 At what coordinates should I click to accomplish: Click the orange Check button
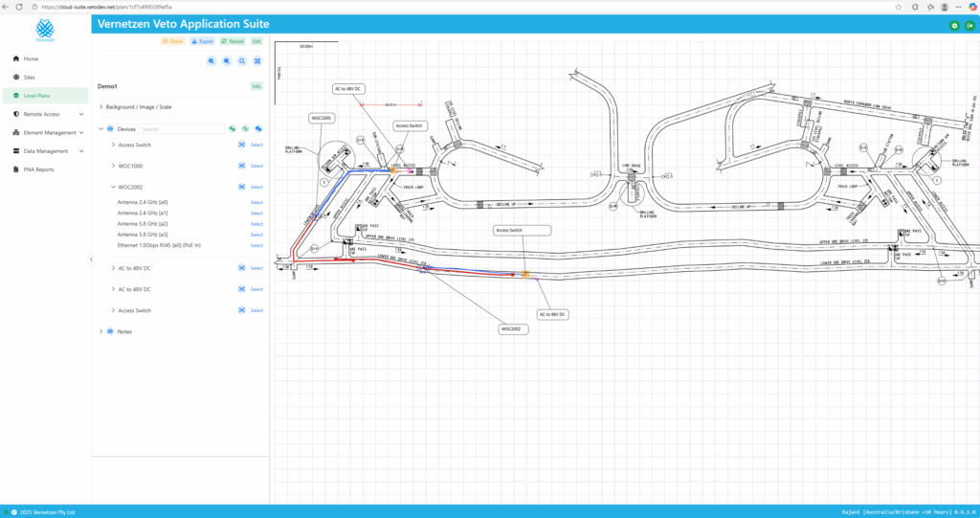pyautogui.click(x=173, y=41)
